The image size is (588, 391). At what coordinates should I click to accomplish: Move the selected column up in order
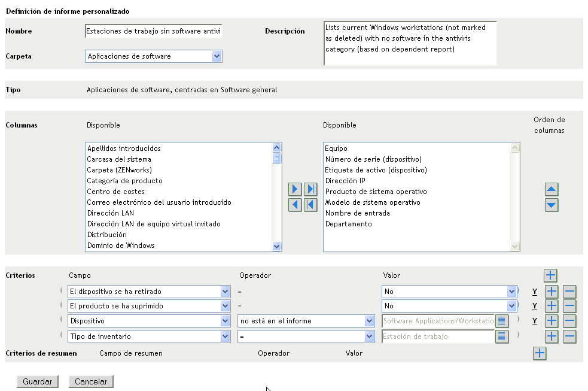(x=552, y=190)
